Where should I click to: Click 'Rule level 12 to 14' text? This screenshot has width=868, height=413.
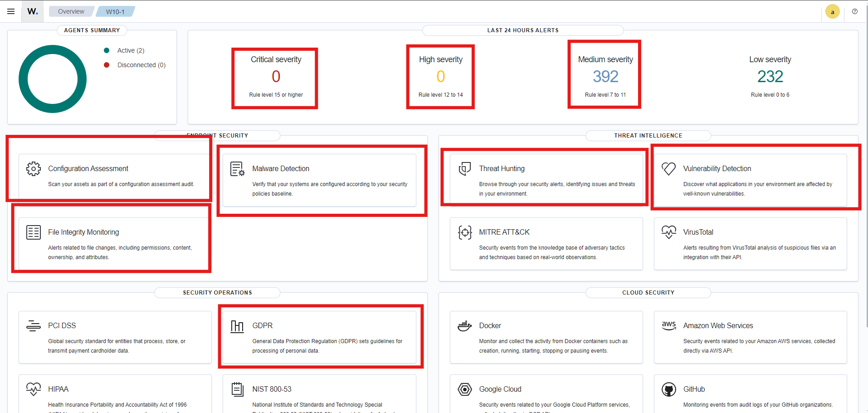440,95
